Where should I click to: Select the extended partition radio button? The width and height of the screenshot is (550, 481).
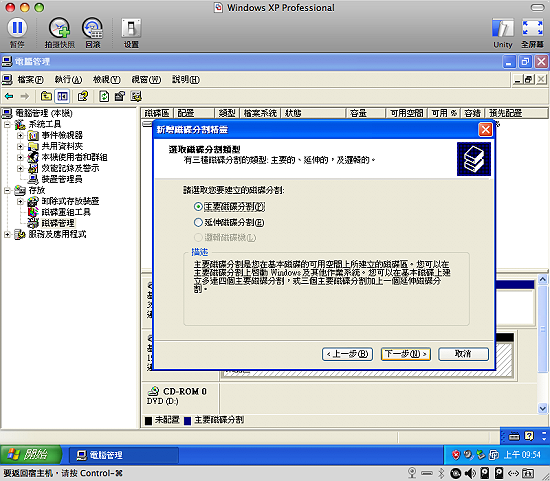(x=198, y=222)
